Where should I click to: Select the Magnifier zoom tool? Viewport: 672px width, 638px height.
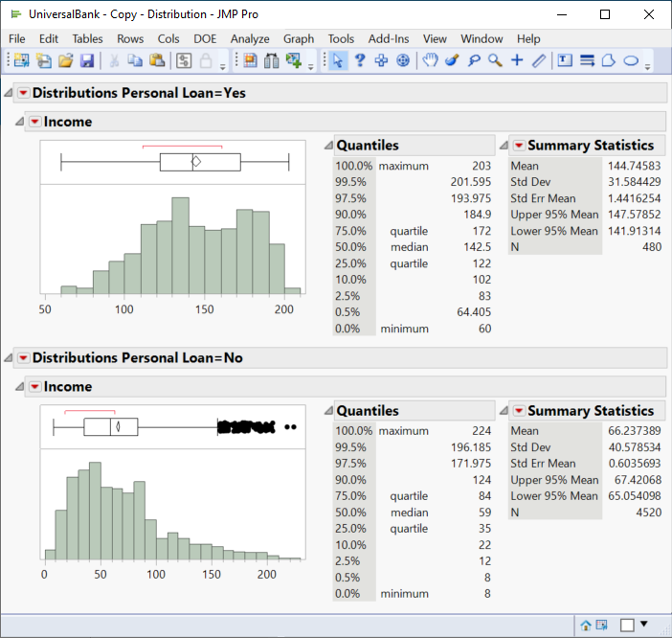pos(495,60)
